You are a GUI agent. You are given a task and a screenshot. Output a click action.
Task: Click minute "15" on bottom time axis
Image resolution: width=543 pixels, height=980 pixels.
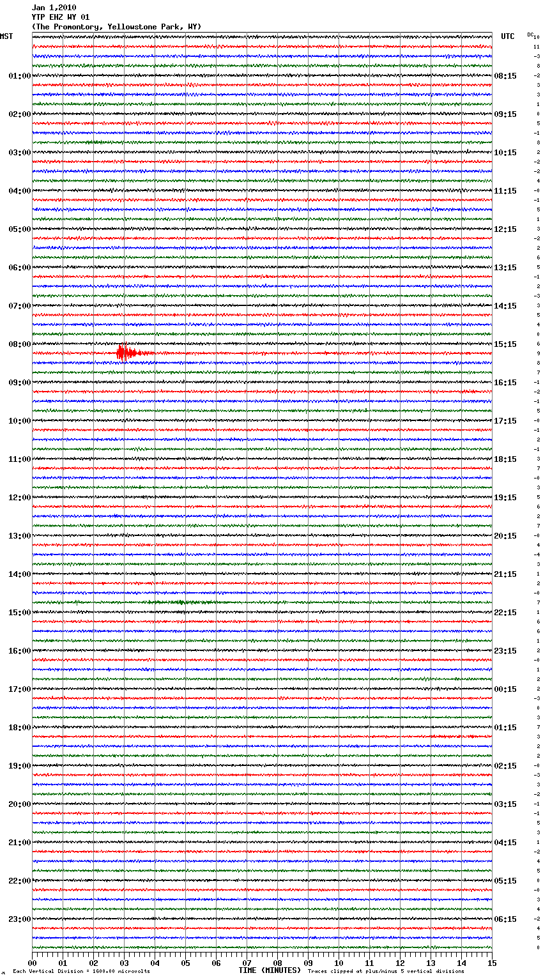point(492,962)
